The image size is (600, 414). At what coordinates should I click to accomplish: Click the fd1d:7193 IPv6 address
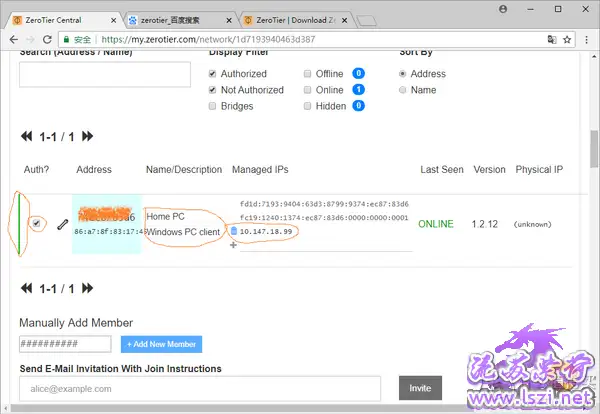point(324,204)
